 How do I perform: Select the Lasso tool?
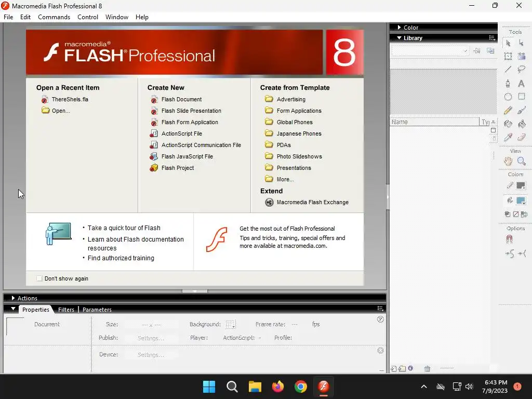[522, 70]
